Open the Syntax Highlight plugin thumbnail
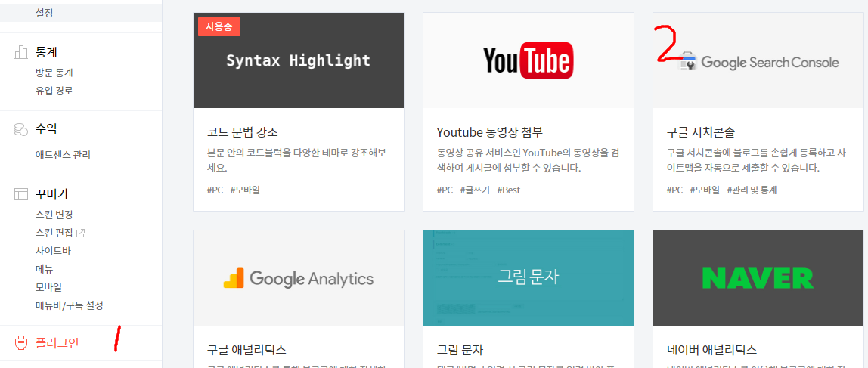Screen dimensions: 868x368 299,60
